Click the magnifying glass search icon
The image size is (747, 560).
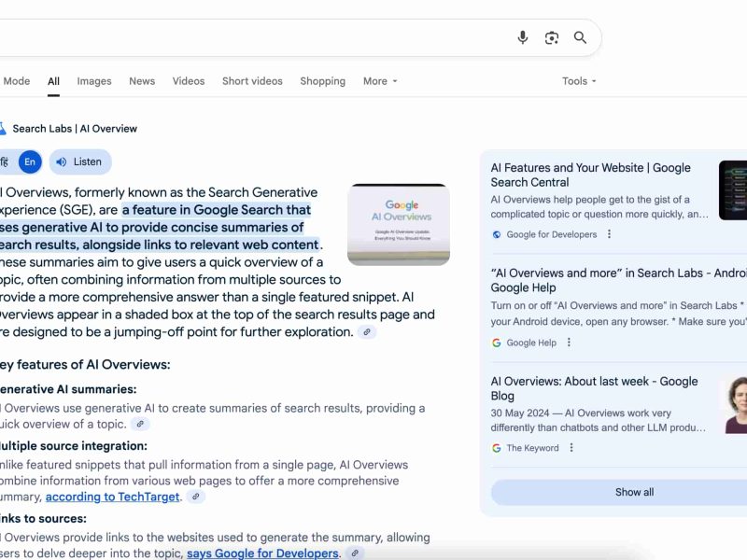click(x=580, y=37)
